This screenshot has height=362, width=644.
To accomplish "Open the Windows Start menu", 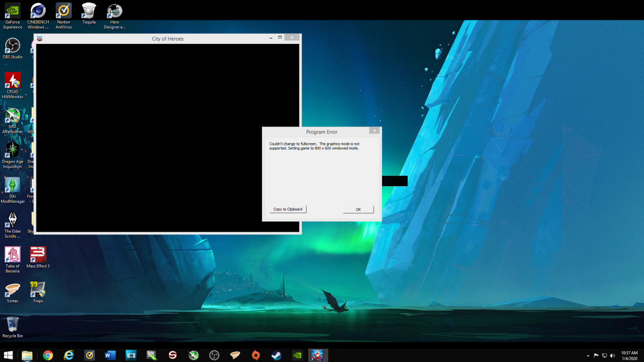I will 9,355.
